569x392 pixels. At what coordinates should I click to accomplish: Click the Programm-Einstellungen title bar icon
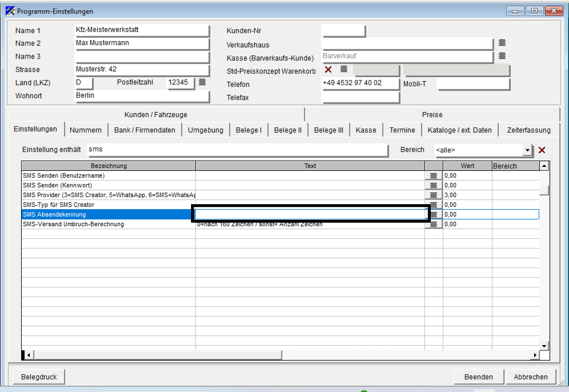coord(10,11)
